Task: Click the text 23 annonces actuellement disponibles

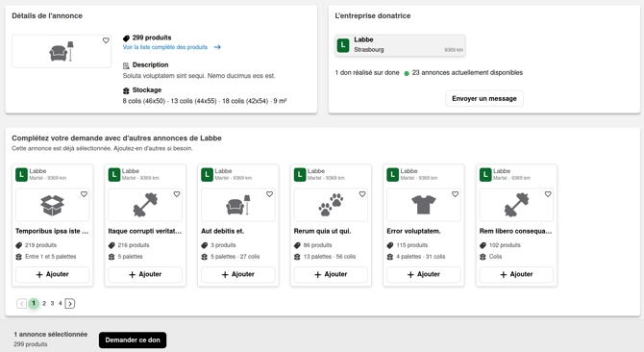Action: 467,73
